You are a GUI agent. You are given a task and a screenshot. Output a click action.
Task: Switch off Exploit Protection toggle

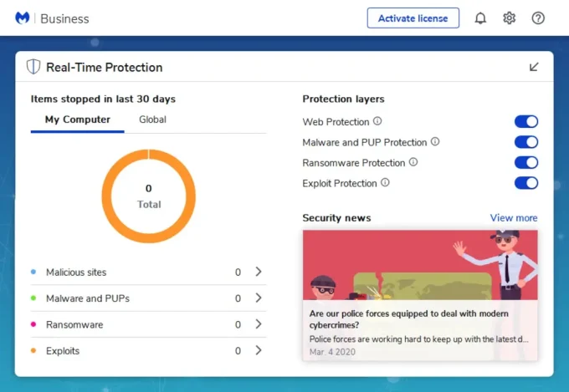click(525, 183)
